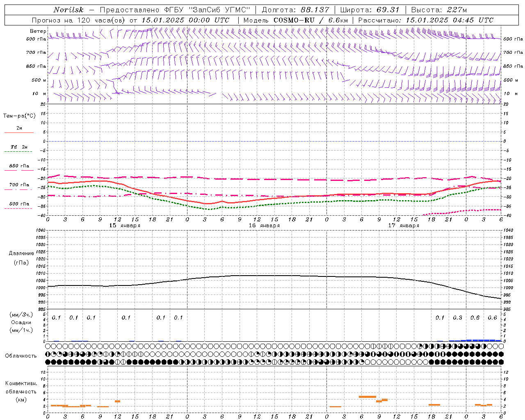The width and height of the screenshot is (525, 420).
Task: Click the '(км)' convective cloud unit label
Action: 21,399
